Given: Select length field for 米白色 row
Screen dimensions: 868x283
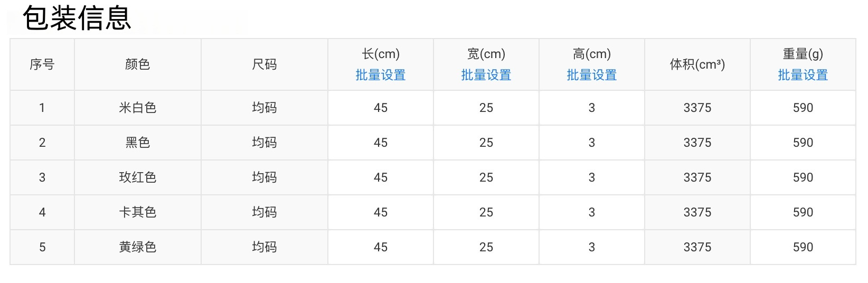Looking at the screenshot, I should coord(381,108).
